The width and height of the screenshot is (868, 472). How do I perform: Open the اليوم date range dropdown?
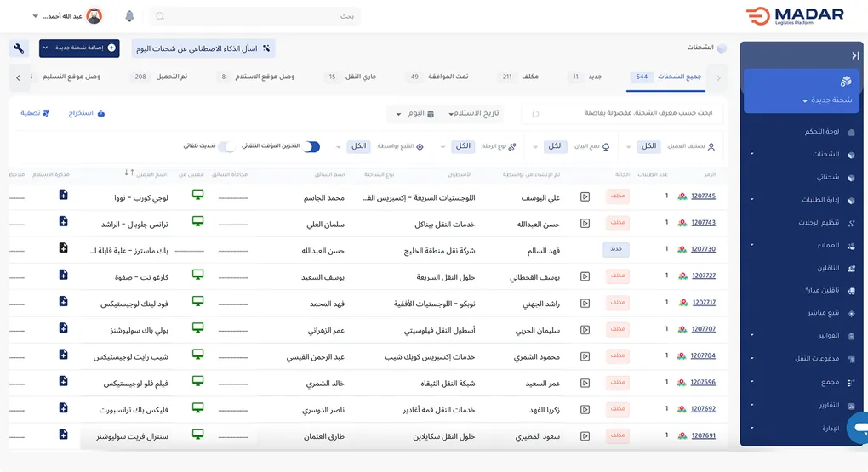(x=409, y=113)
